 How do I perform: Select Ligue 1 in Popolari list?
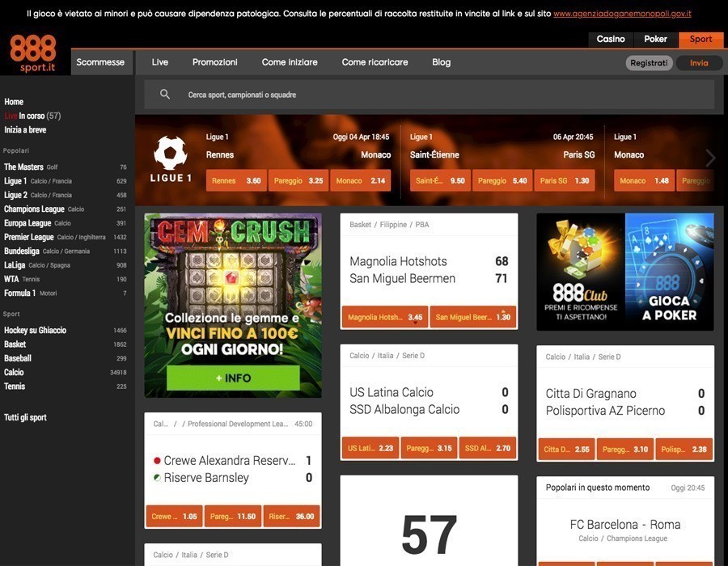coord(65,181)
